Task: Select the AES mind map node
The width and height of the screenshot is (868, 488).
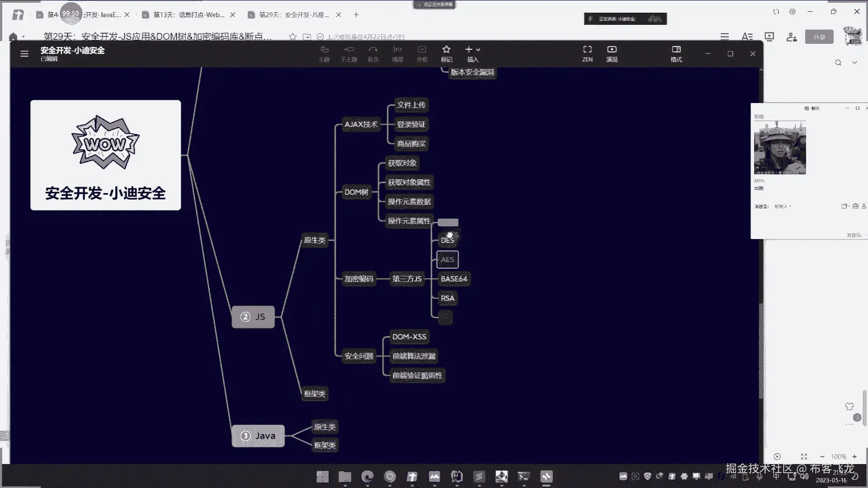Action: pos(447,259)
